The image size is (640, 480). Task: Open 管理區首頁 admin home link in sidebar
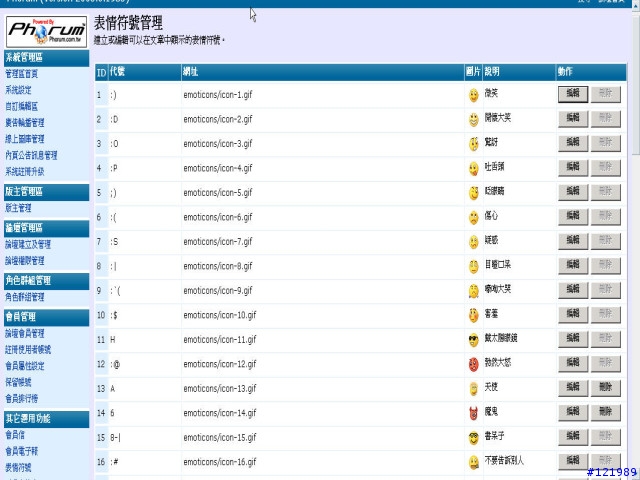[22, 74]
